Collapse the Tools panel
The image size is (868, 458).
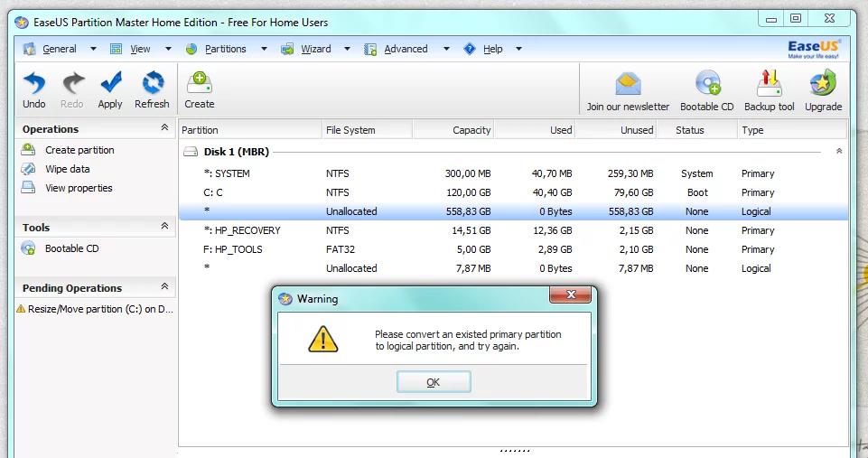pyautogui.click(x=164, y=226)
